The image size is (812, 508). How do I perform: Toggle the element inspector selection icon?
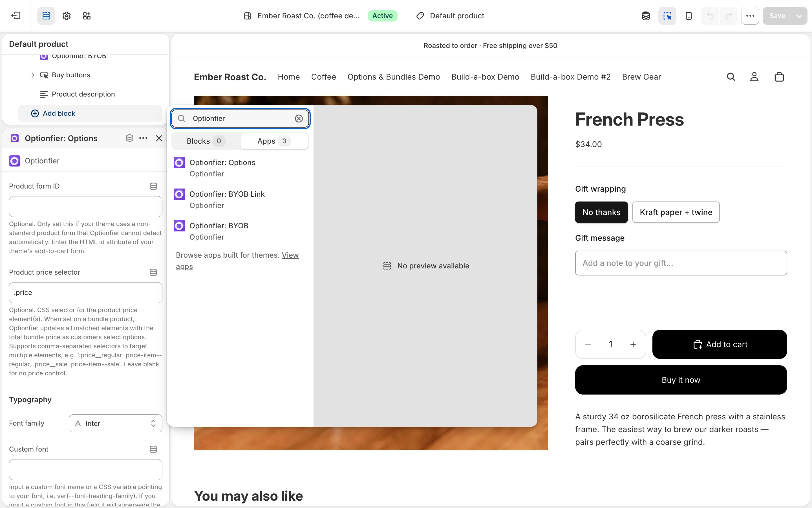(x=667, y=16)
